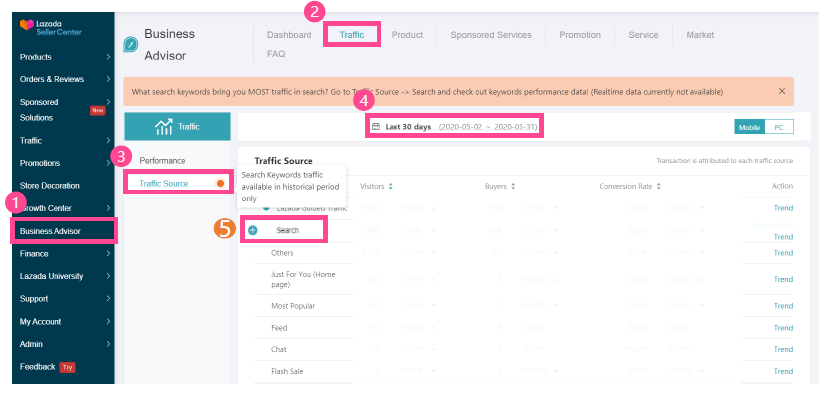This screenshot has height=400, width=825.
Task: Click the orange dot beside Traffic Source
Action: pos(220,183)
